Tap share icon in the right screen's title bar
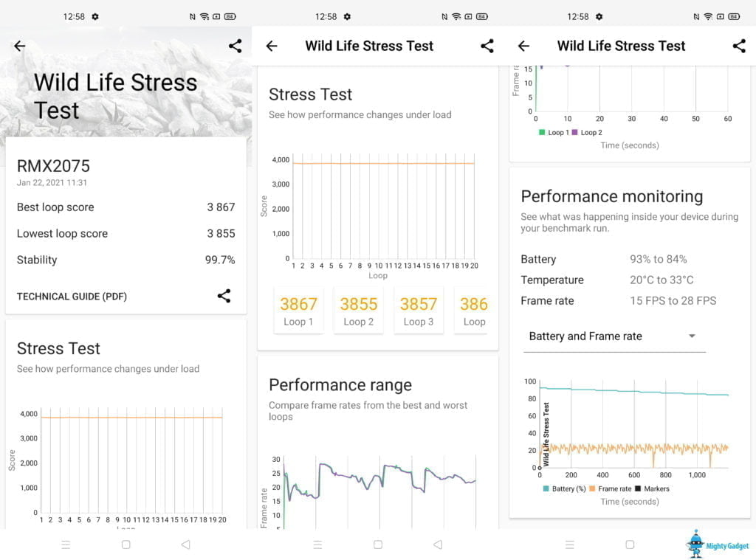Image resolution: width=756 pixels, height=560 pixels. pyautogui.click(x=738, y=46)
